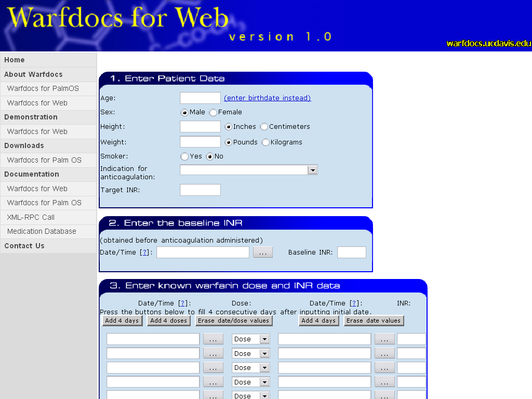This screenshot has height=399, width=532.
Task: Open dose Date/Time help link
Action: [183, 303]
